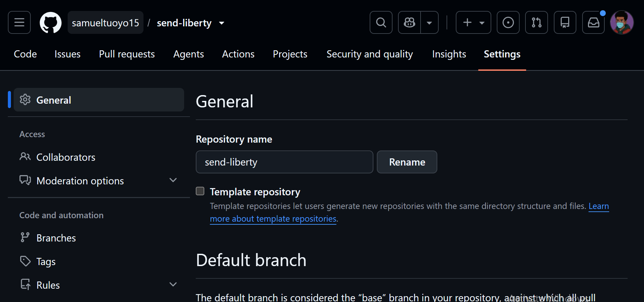The width and height of the screenshot is (644, 302).
Task: Open the Agents tab
Action: 189,54
